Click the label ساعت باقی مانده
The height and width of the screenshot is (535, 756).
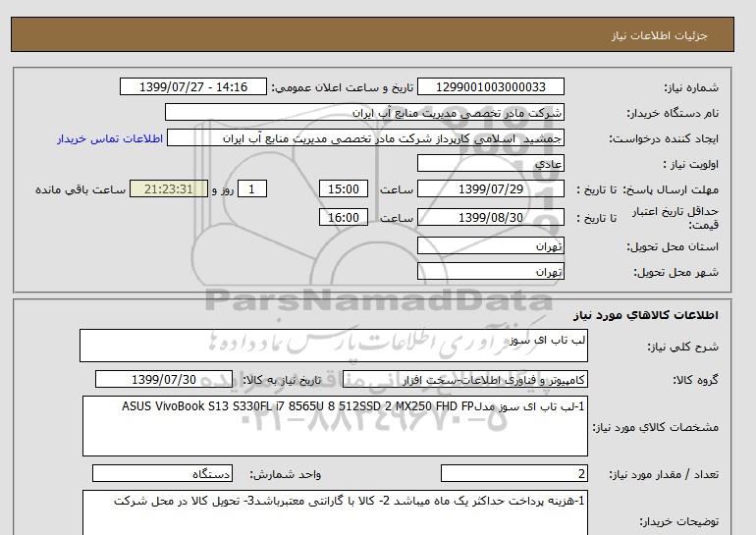[81, 189]
